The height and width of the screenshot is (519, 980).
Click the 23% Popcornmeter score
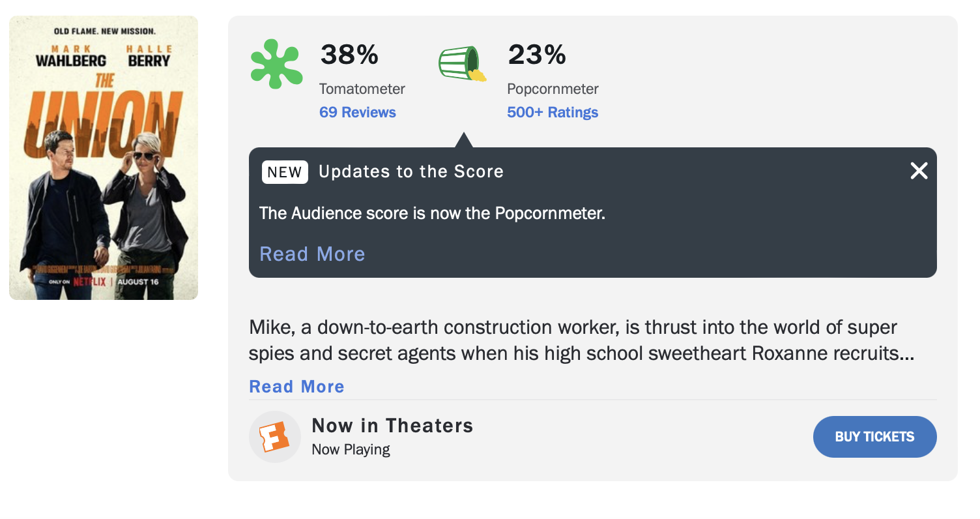click(537, 55)
